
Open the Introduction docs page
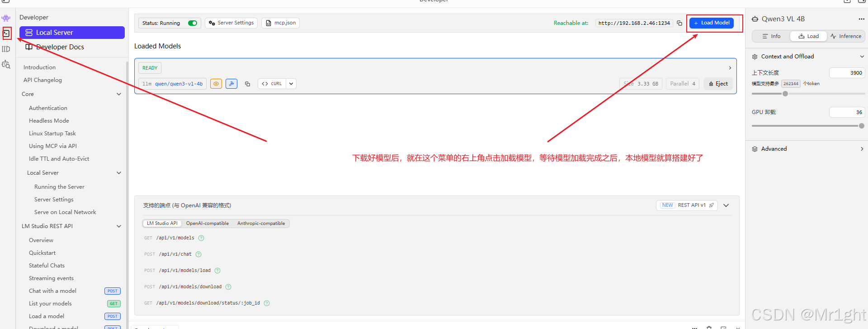coord(39,67)
